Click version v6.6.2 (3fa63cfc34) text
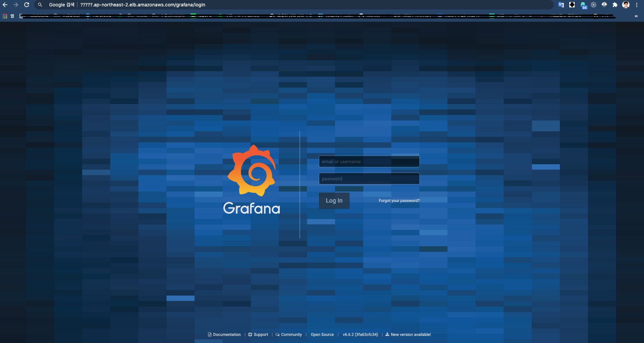 360,335
